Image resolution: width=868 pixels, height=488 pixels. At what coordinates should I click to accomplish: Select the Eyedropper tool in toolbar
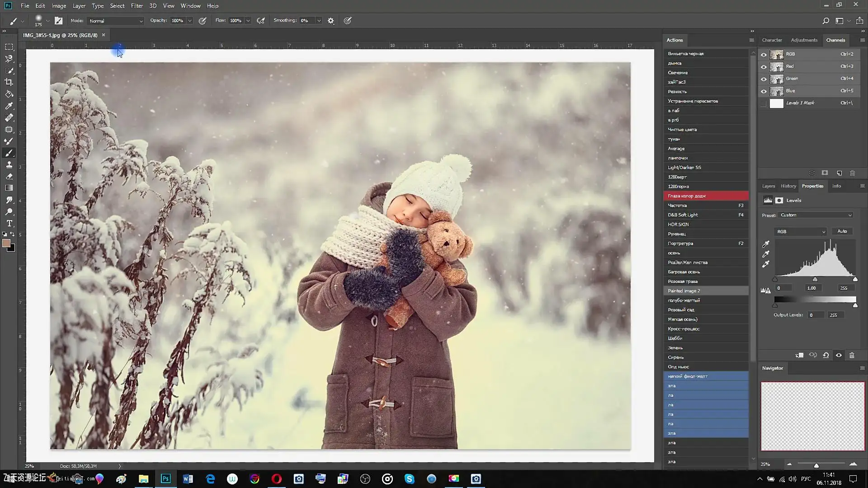[x=9, y=106]
